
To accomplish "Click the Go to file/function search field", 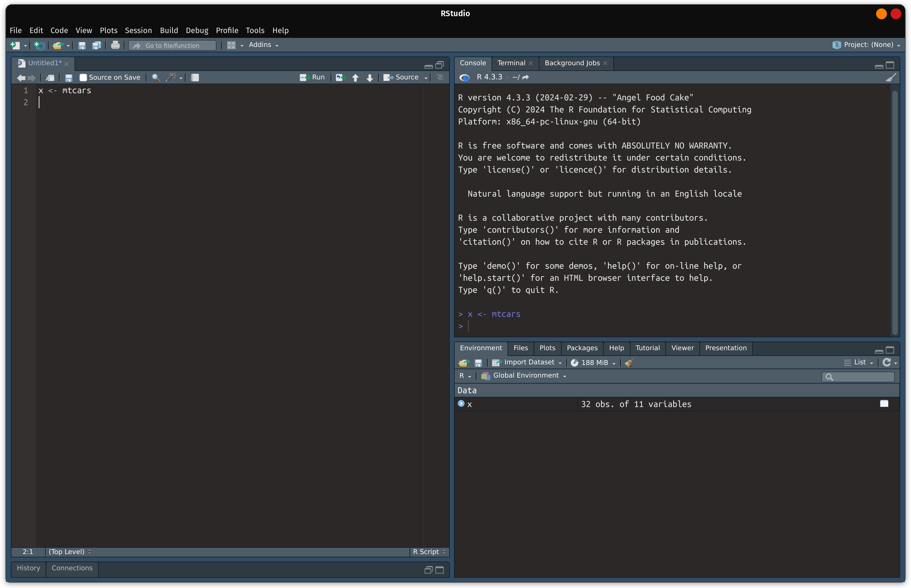I will tap(172, 45).
